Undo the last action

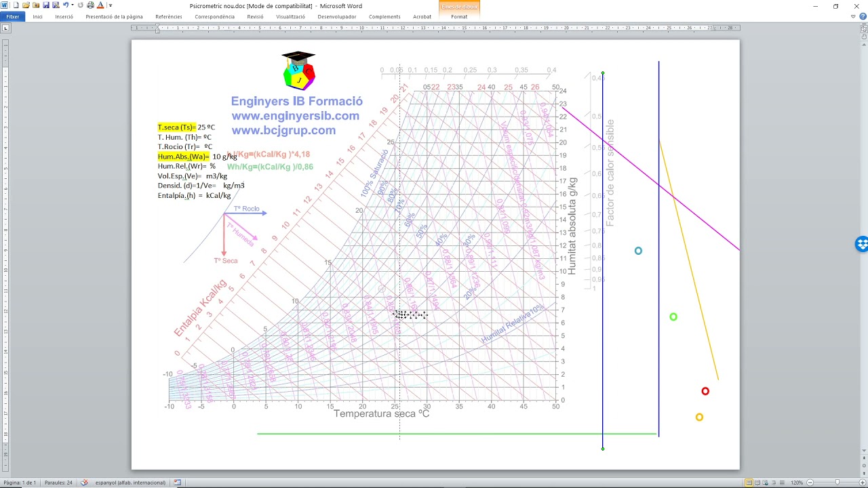pos(66,5)
